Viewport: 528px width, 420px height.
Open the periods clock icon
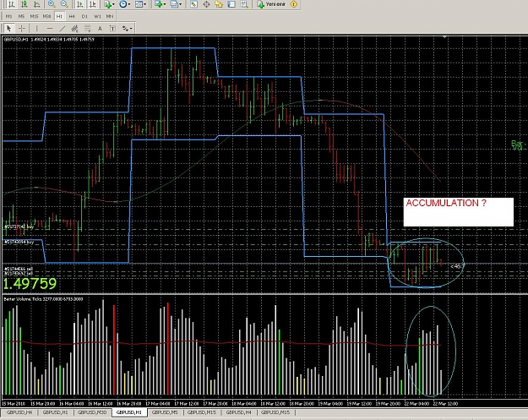(x=123, y=4)
